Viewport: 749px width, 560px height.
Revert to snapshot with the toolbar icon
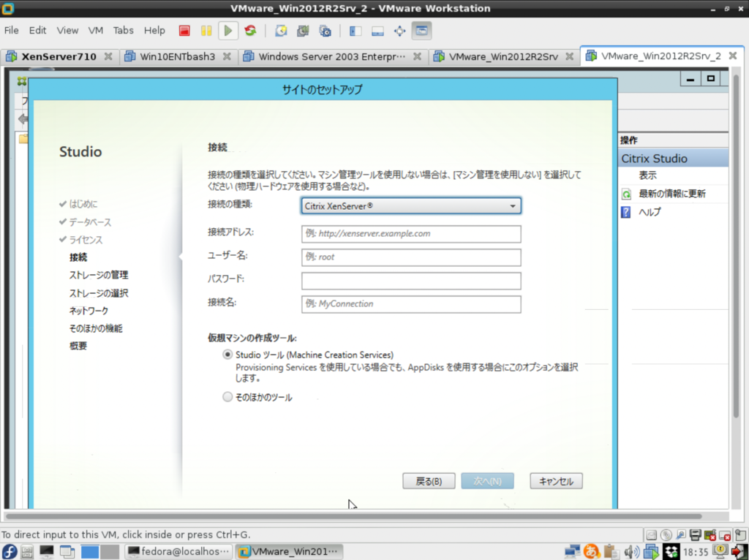coord(303,31)
